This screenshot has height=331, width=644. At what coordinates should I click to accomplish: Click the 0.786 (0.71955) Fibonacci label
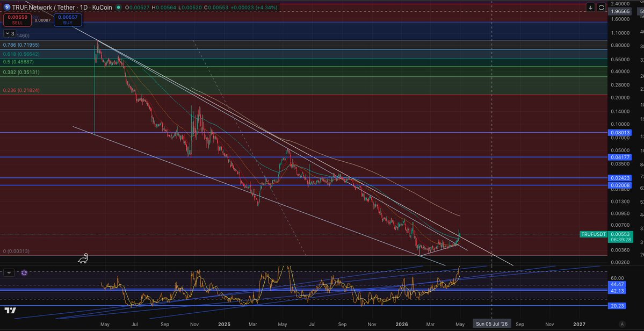[21, 45]
